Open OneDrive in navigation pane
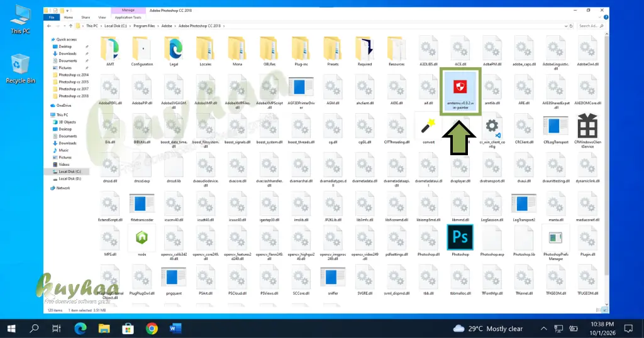 pyautogui.click(x=60, y=106)
